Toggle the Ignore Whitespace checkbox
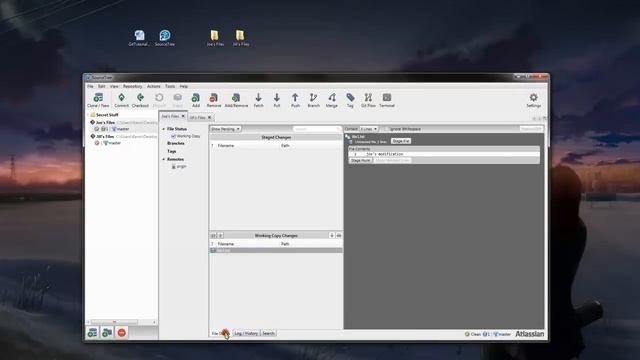The height and width of the screenshot is (360, 640). click(386, 129)
